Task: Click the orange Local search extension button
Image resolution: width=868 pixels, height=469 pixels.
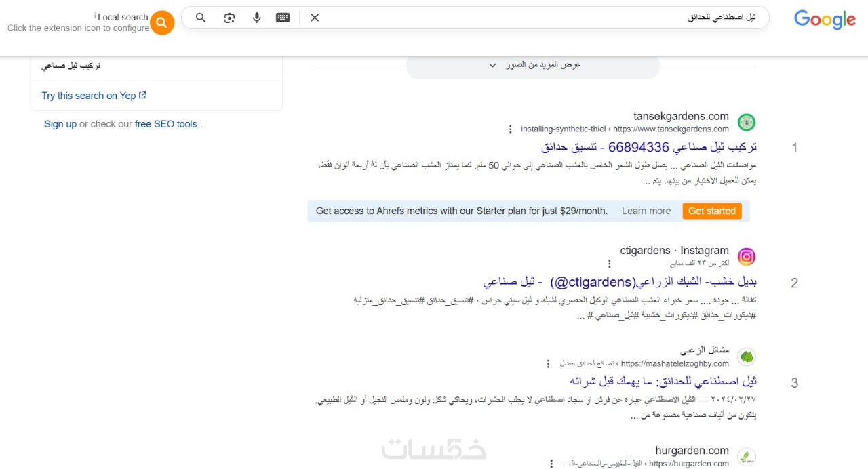Action: point(162,22)
